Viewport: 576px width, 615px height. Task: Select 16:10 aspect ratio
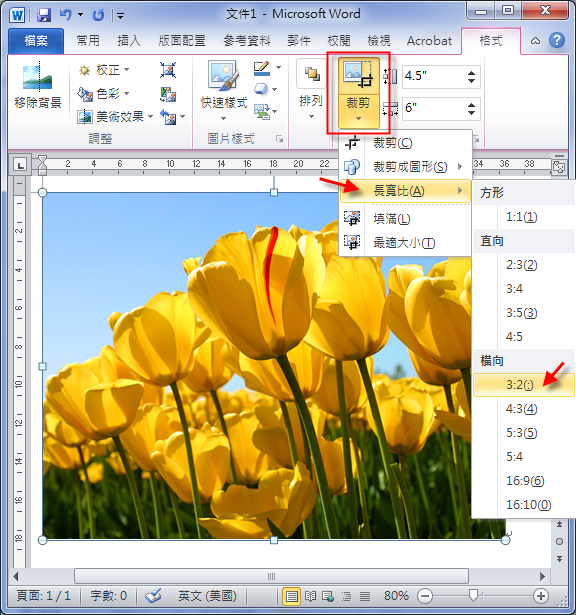(x=523, y=504)
